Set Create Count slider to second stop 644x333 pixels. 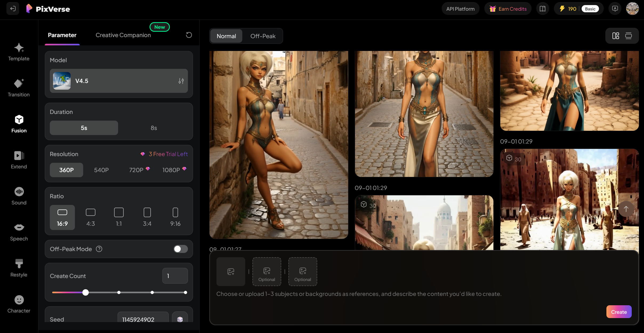tap(119, 292)
